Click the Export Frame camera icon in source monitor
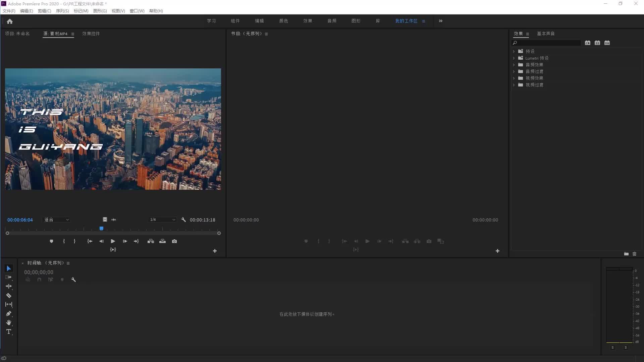The width and height of the screenshot is (644, 362). click(x=174, y=241)
